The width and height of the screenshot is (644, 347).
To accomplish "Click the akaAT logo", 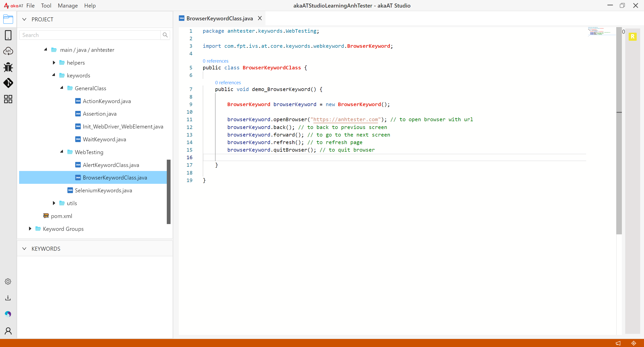I will coord(13,6).
